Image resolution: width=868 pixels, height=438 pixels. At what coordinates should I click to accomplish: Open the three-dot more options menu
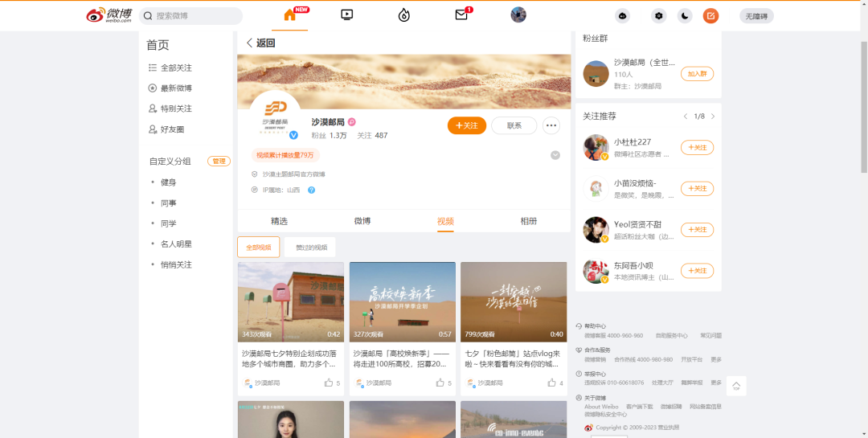pos(551,125)
